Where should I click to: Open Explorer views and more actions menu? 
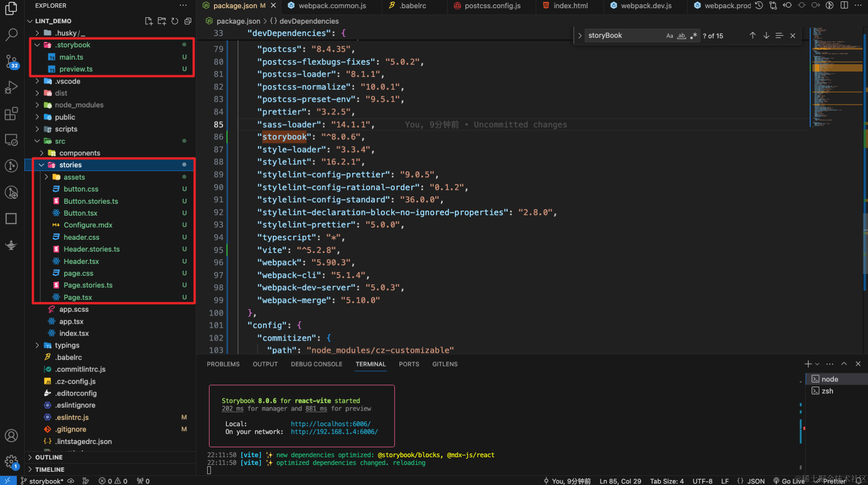[x=183, y=5]
